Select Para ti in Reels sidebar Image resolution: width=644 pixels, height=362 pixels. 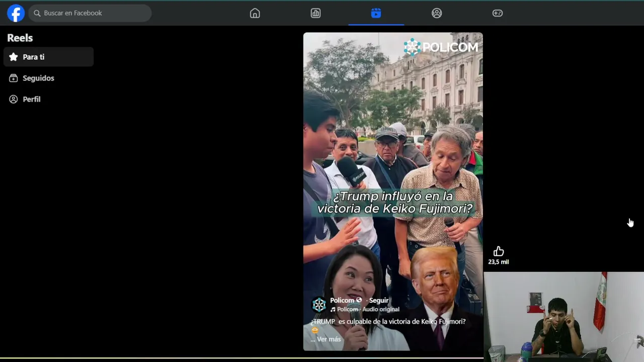tap(48, 57)
